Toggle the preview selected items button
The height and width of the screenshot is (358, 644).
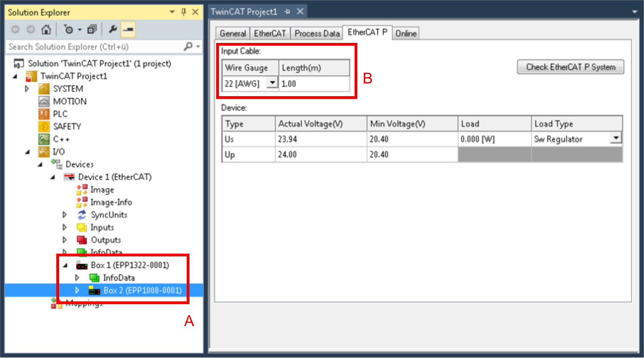tap(128, 30)
